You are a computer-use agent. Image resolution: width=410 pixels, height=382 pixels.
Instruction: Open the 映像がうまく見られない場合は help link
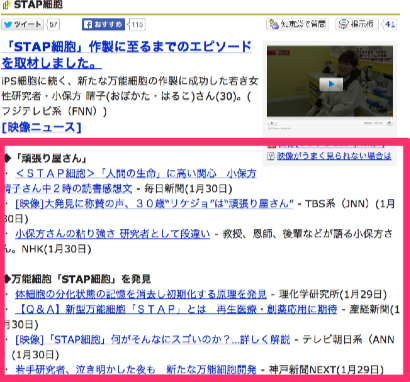coord(334,156)
